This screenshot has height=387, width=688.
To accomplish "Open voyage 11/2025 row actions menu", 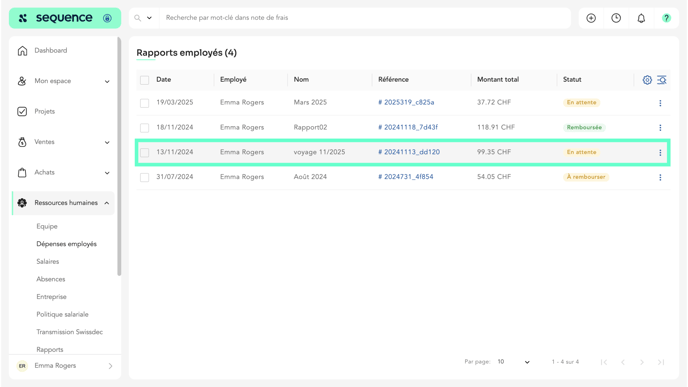I will [660, 153].
